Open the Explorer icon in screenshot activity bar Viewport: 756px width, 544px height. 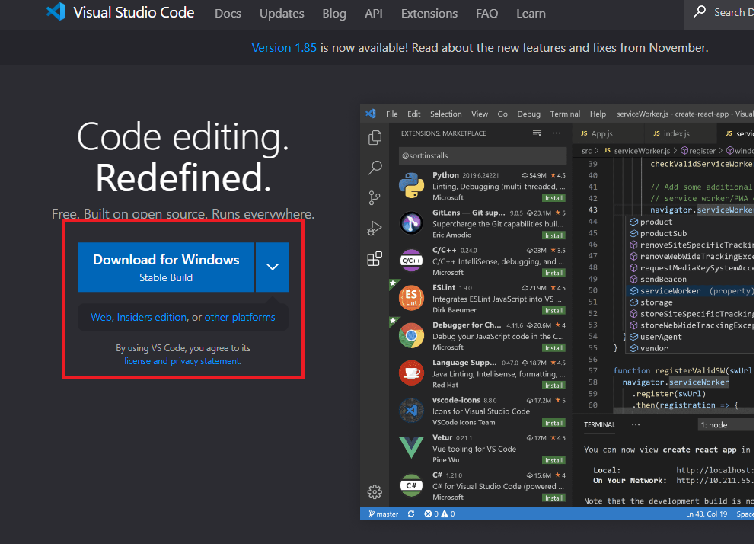pyautogui.click(x=375, y=138)
